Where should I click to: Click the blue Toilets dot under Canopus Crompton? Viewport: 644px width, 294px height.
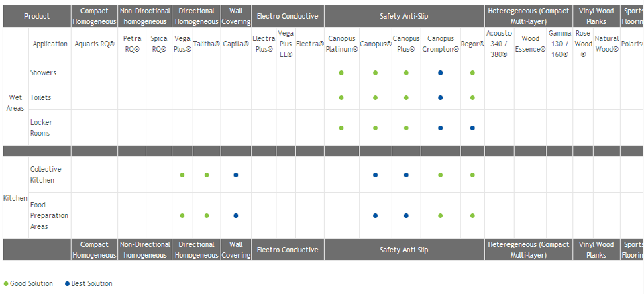[440, 98]
